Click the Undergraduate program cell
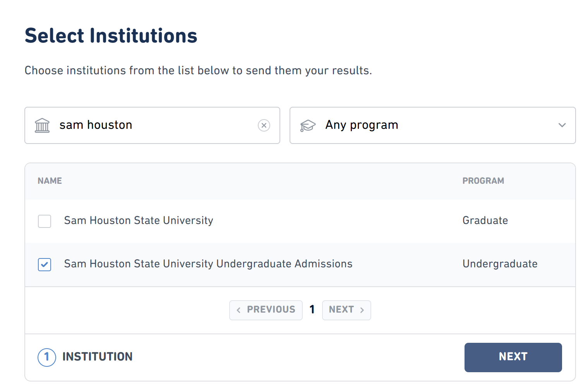 500,264
